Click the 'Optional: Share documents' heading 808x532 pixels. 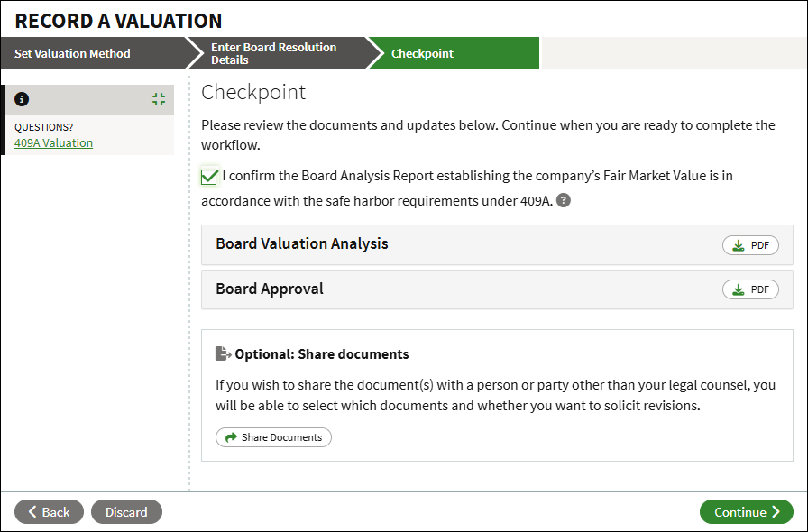pos(322,354)
